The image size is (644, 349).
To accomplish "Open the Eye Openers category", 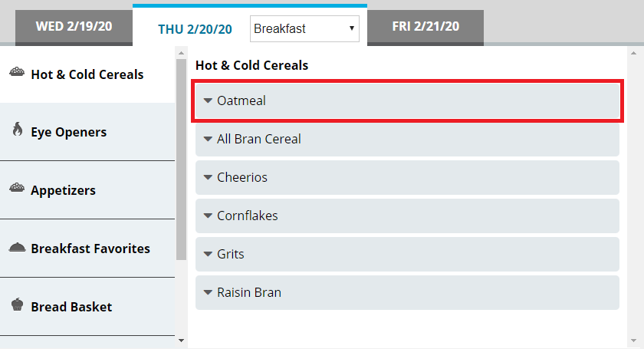I will click(68, 132).
